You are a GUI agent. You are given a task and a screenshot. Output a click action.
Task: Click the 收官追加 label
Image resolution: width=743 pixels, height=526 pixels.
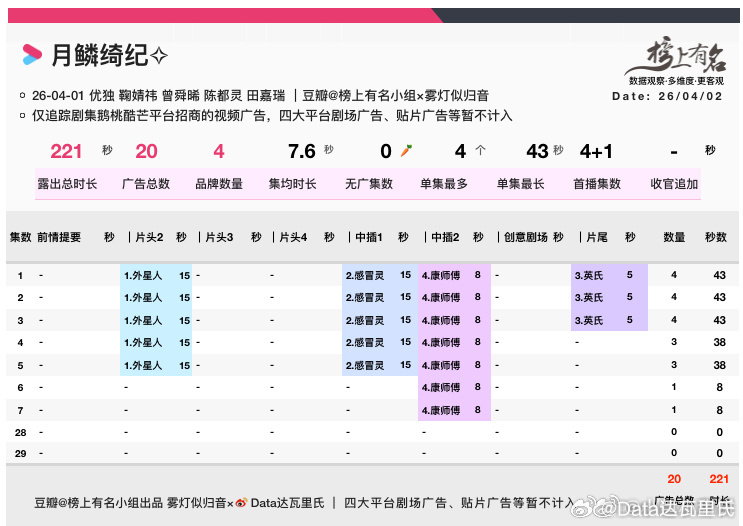[x=674, y=184]
